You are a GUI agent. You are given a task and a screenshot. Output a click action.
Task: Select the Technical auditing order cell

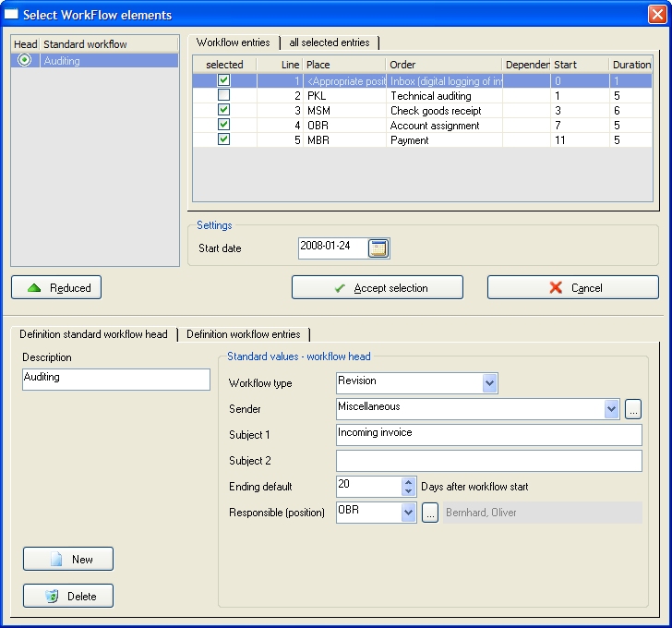point(444,96)
